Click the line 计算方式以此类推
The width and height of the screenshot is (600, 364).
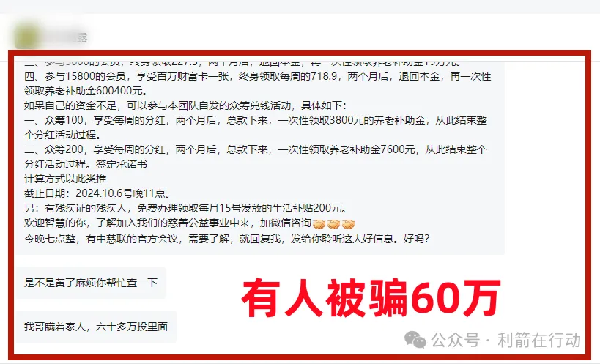(x=65, y=179)
